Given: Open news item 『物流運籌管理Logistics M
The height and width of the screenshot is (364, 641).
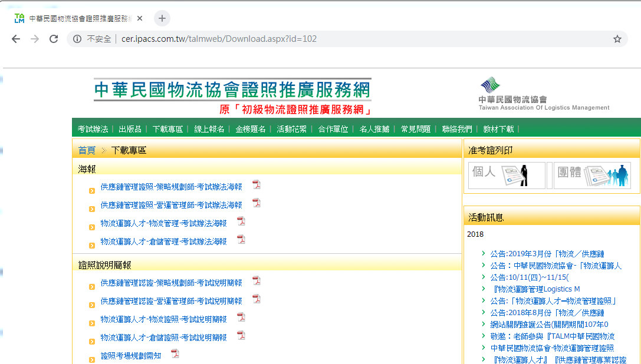Looking at the screenshot, I should [x=536, y=289].
